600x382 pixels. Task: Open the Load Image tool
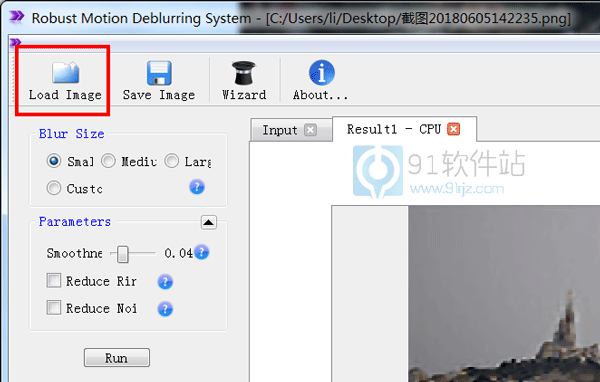[x=65, y=80]
